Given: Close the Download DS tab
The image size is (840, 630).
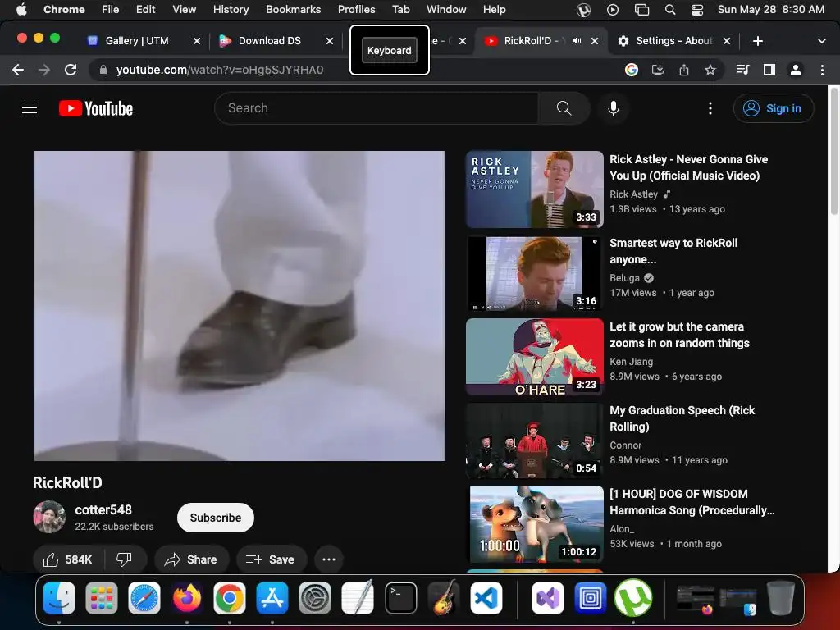Looking at the screenshot, I should point(330,41).
